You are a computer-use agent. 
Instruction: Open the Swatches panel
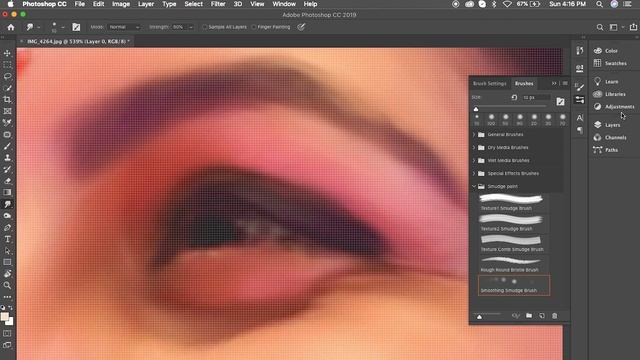click(611, 63)
